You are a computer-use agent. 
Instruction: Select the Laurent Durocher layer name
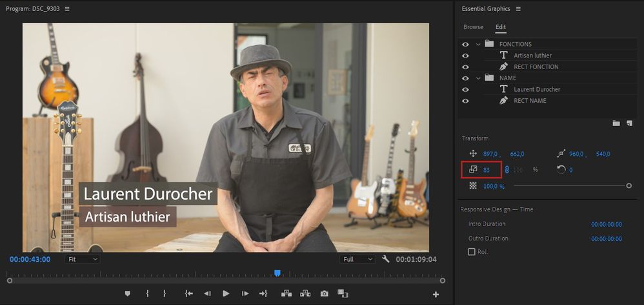pos(537,89)
